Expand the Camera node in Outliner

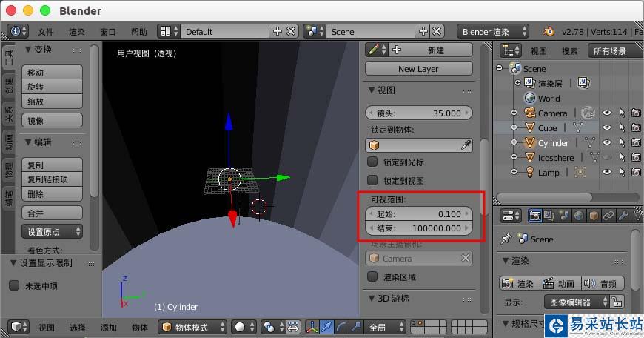coord(514,112)
